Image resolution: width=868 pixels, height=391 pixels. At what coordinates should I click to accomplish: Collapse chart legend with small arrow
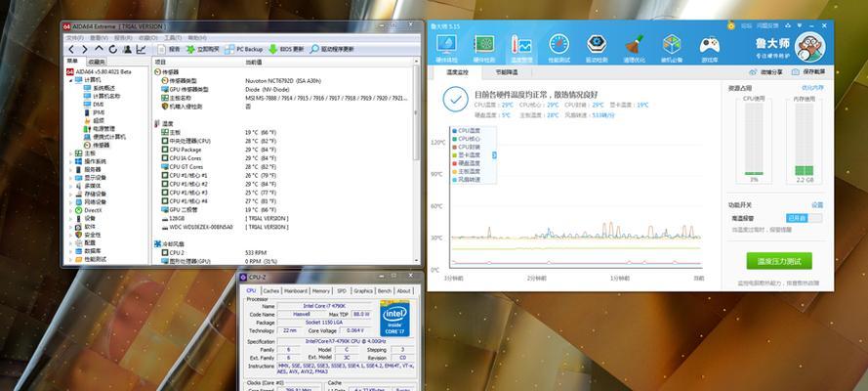click(x=494, y=155)
